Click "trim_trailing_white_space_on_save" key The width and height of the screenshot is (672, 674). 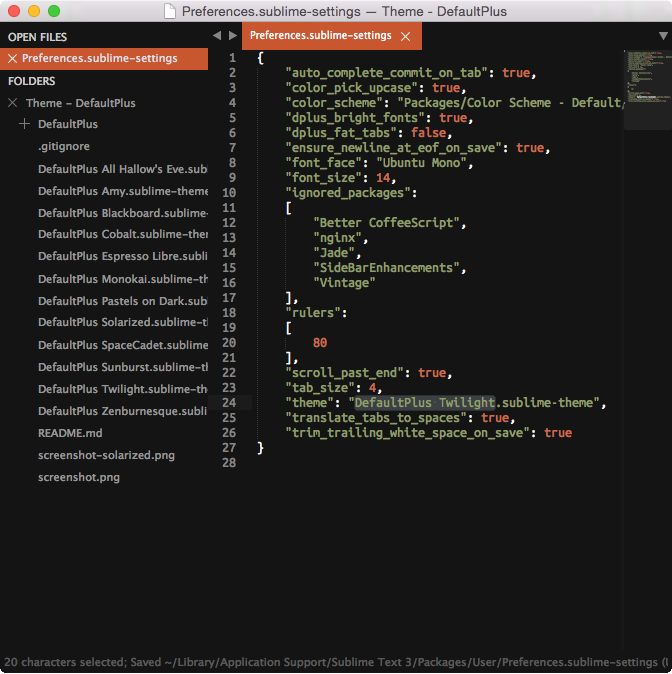tap(407, 433)
